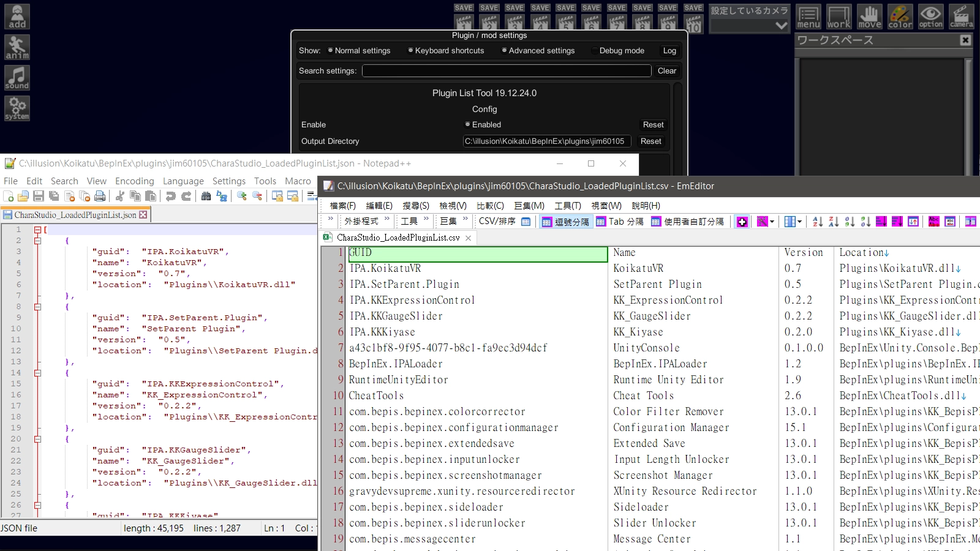Click EmEditor sort A to Z icon
This screenshot has width=980, height=551.
818,222
